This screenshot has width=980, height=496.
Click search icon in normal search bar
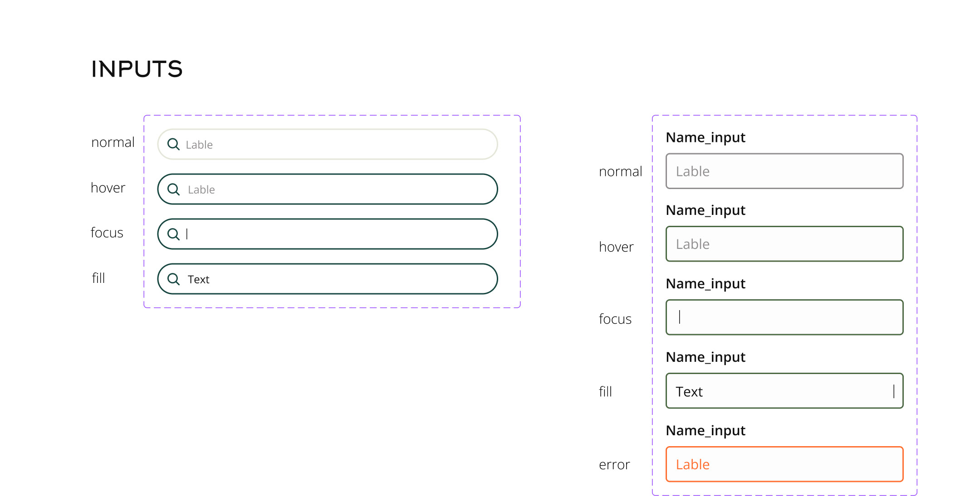pos(173,144)
